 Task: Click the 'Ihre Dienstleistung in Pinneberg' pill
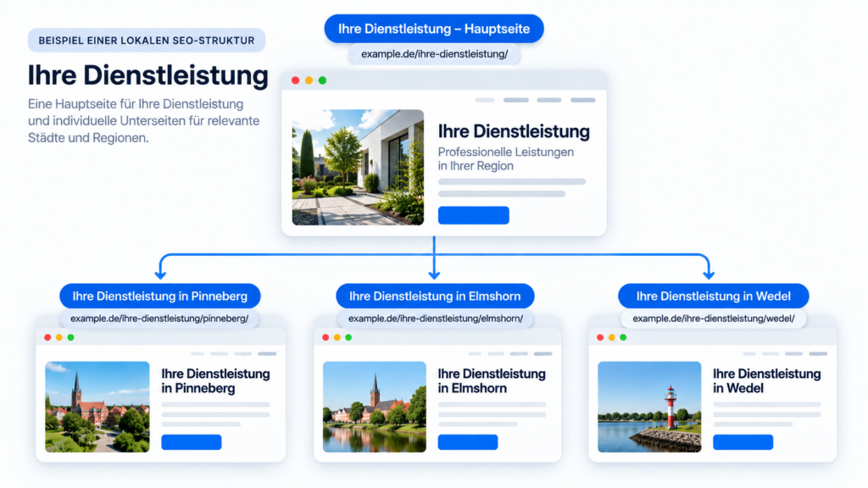[160, 296]
